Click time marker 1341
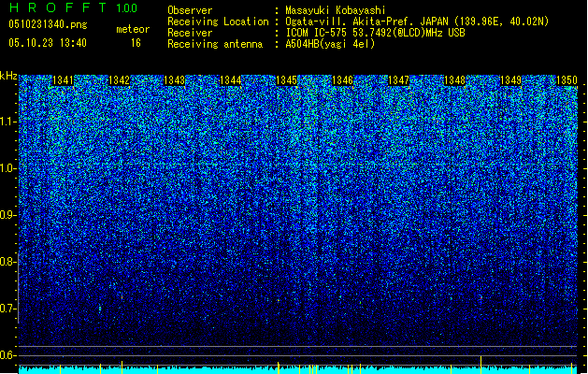This screenshot has height=374, width=588. 63,80
